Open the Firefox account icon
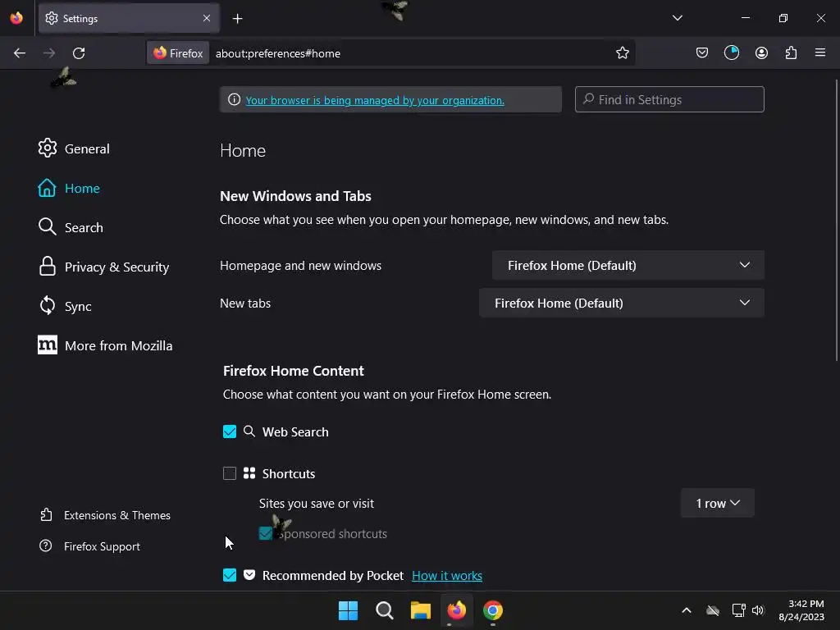The width and height of the screenshot is (840, 630). coord(761,52)
